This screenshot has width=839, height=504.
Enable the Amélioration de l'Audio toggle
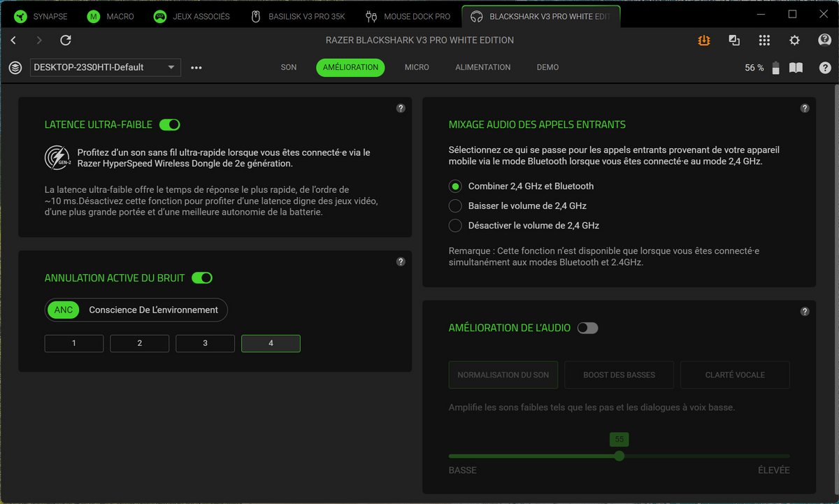(x=588, y=328)
